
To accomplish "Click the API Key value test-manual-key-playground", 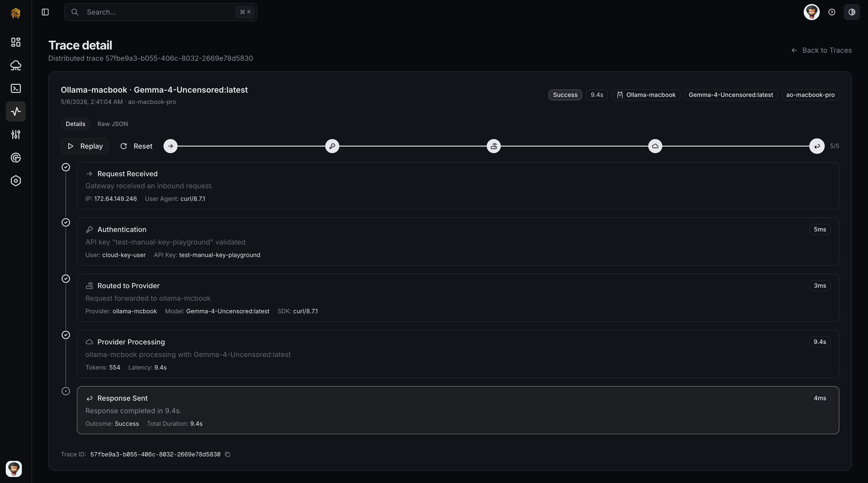I will click(220, 255).
